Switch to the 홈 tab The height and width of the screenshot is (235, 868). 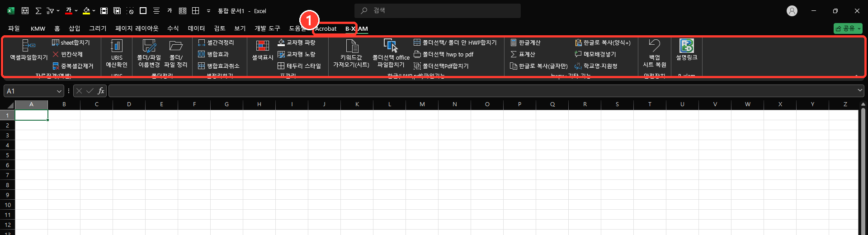pyautogui.click(x=57, y=28)
